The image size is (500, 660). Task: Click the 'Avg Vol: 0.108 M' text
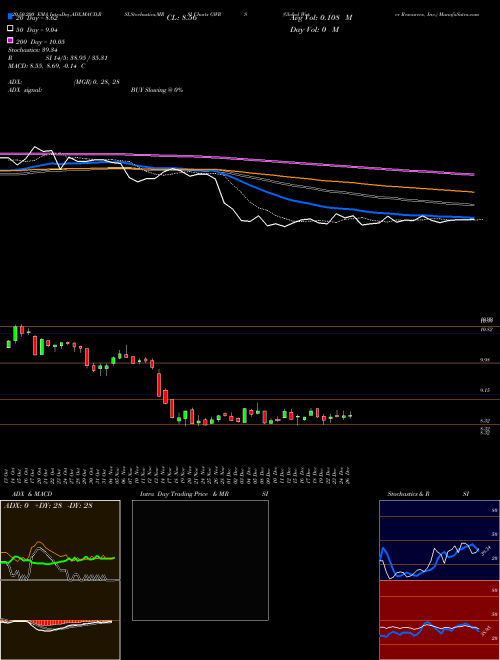pos(321,18)
